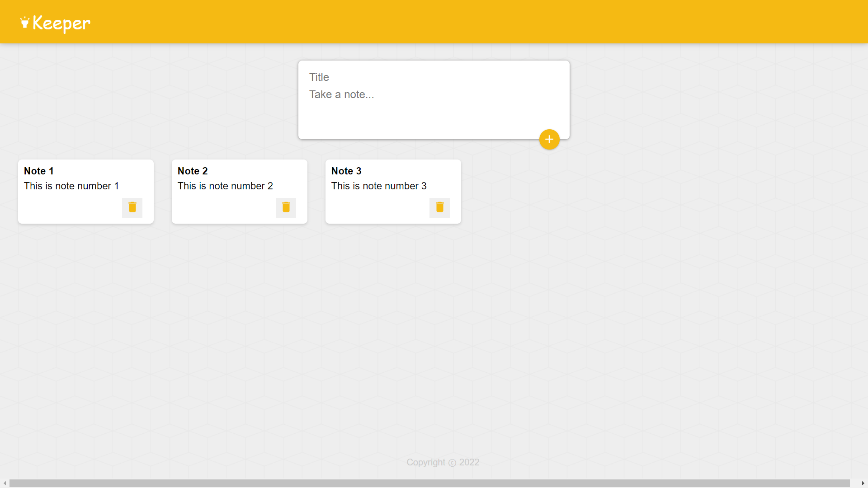Select the 'Note 2' heading
The width and height of the screenshot is (868, 488).
(193, 171)
